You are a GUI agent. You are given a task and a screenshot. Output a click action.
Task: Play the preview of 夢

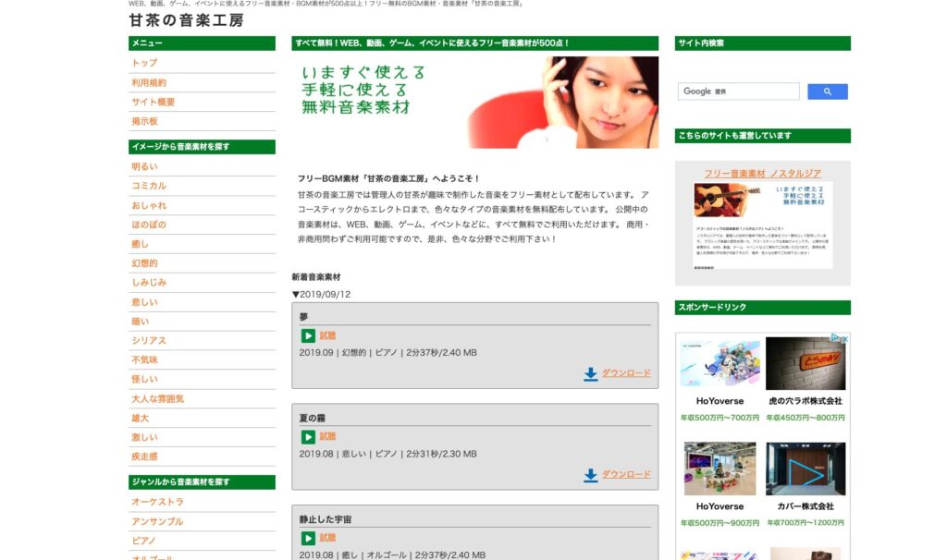click(x=308, y=335)
